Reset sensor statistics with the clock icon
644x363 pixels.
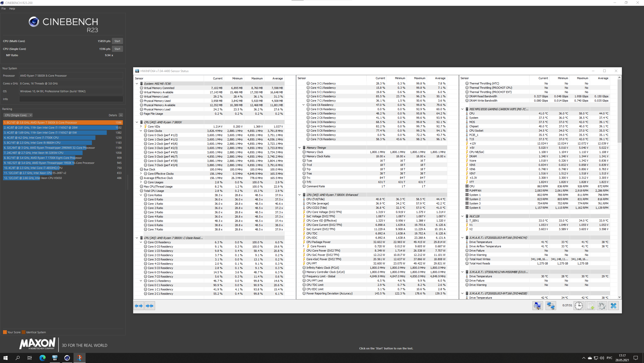(x=579, y=306)
